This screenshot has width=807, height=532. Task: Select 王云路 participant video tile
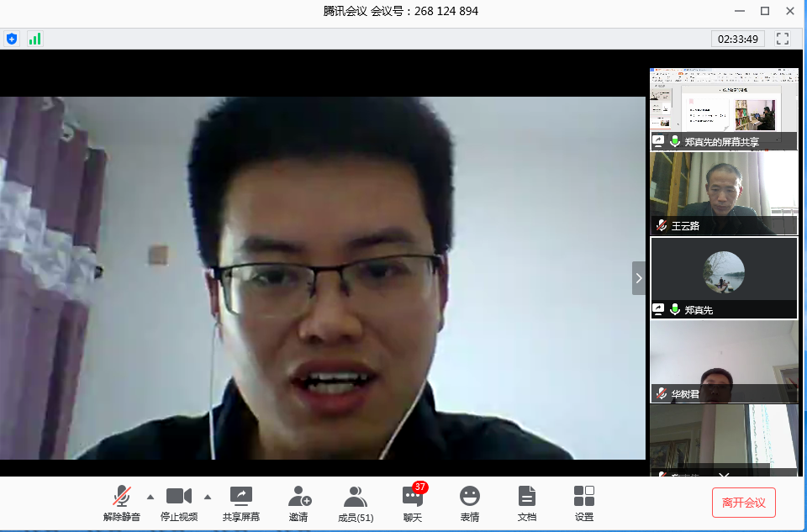[724, 193]
